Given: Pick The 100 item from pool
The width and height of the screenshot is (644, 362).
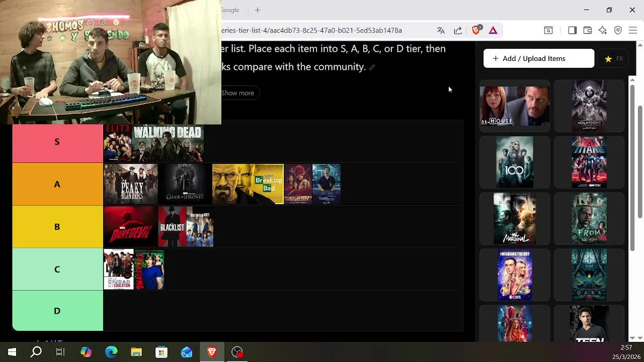Looking at the screenshot, I should pos(515,162).
